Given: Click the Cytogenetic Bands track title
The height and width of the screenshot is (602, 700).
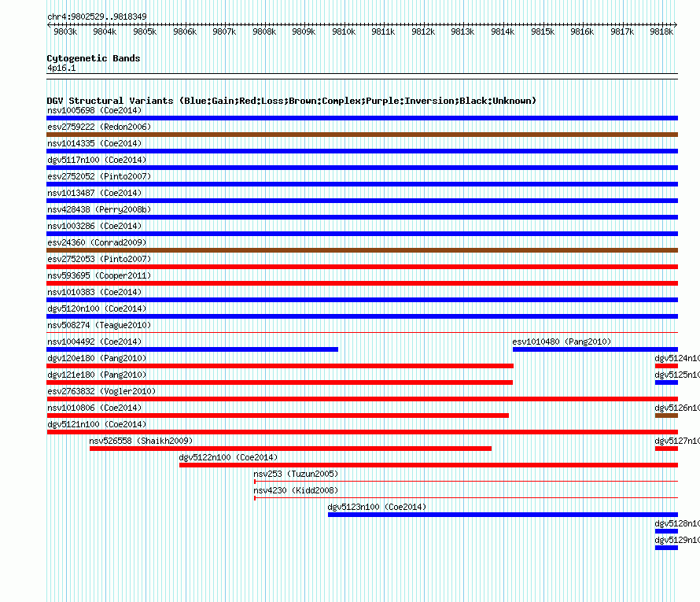Looking at the screenshot, I should tap(94, 58).
